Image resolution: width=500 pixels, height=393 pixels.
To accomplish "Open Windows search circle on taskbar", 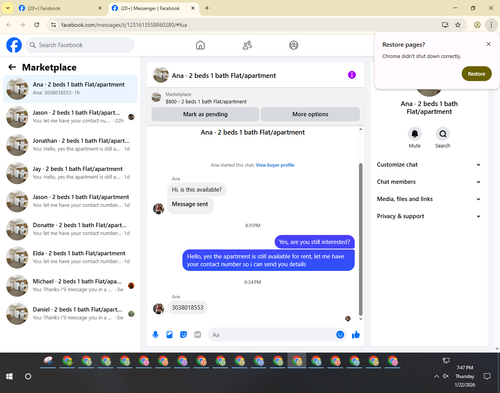I will [28, 376].
